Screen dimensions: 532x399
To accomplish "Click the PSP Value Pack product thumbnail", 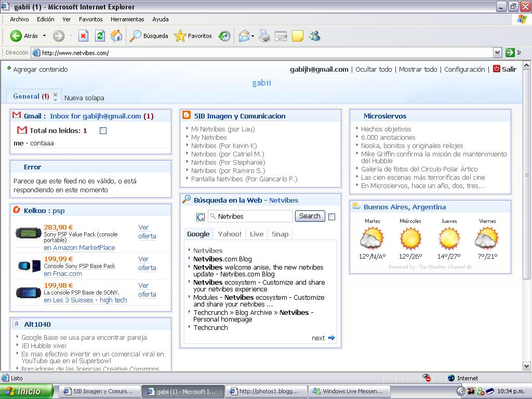I will coord(29,233).
